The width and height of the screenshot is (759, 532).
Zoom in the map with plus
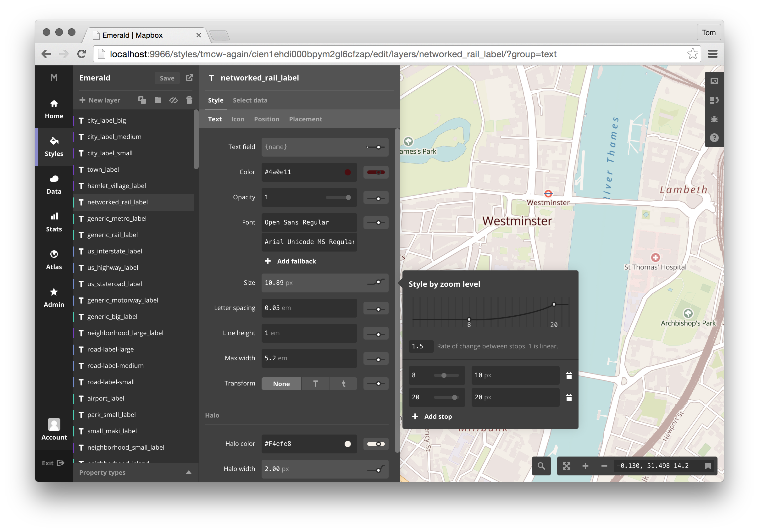[x=585, y=466]
